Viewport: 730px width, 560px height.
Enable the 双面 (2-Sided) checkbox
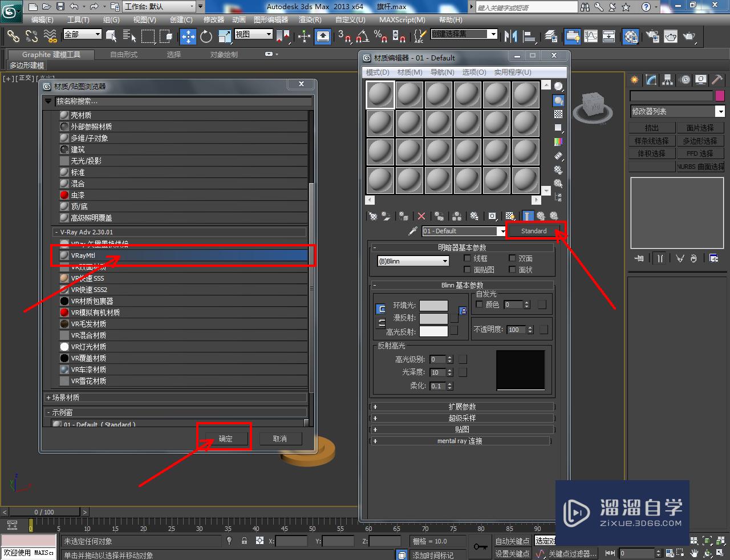click(512, 258)
